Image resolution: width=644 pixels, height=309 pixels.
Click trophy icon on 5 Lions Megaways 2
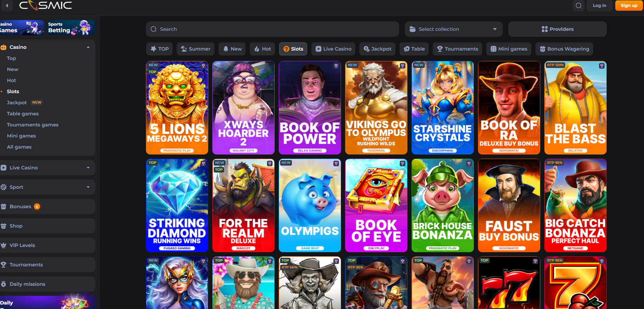click(203, 65)
